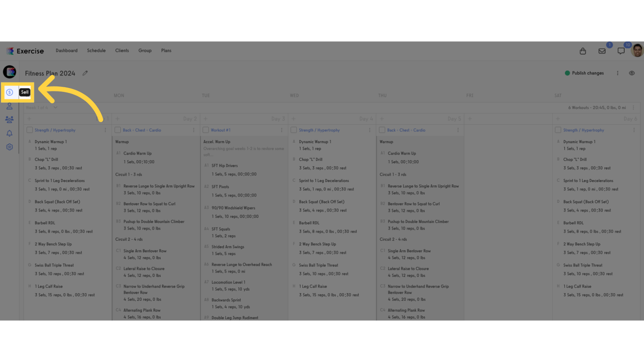
Task: Select the 90/90 Windshield Wipers exercise
Action: (233, 208)
